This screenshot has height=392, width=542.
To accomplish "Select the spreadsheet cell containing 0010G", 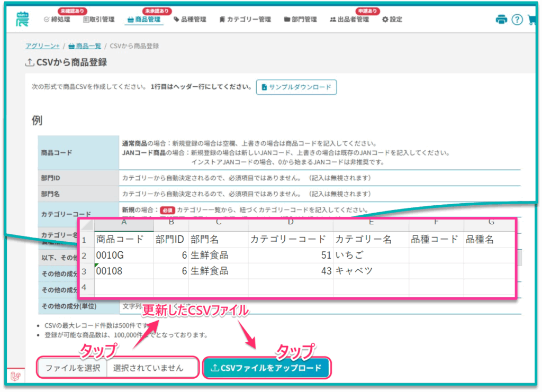I will click(x=124, y=256).
